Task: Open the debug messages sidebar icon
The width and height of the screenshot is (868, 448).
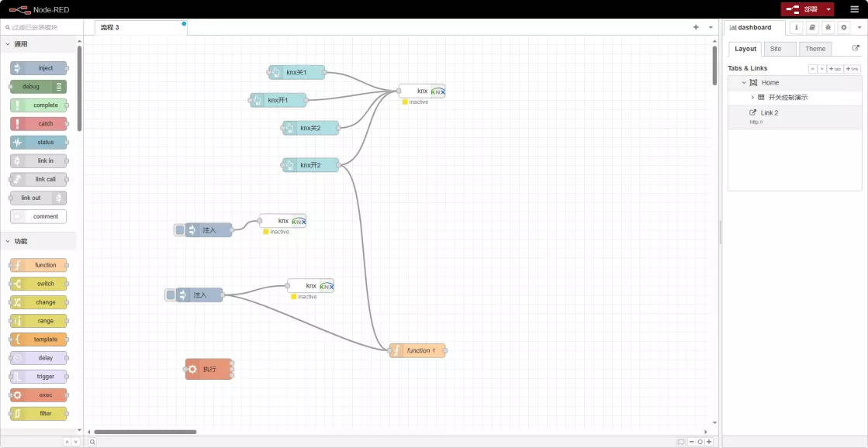Action: [828, 28]
